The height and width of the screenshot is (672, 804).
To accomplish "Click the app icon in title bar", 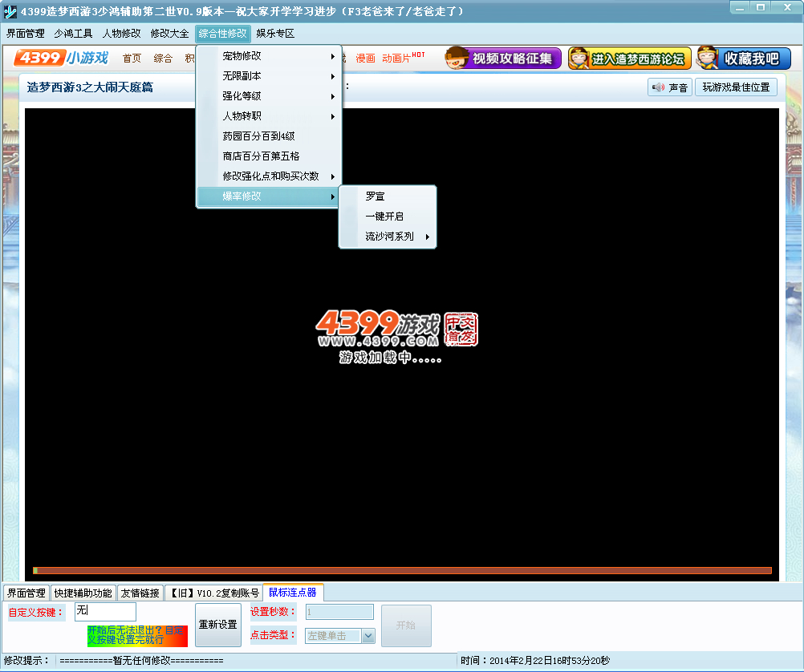I will click(10, 11).
